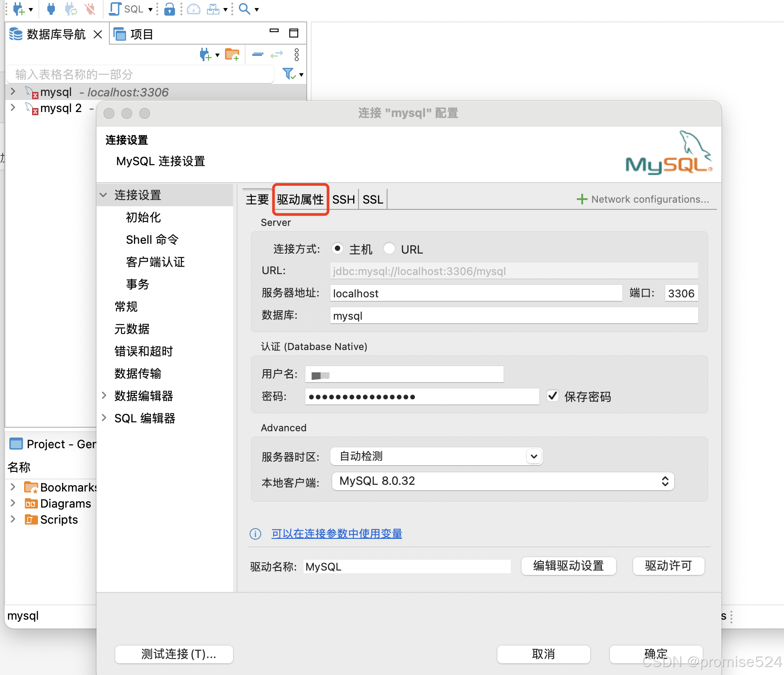
Task: Click the 驱动许可 button
Action: pyautogui.click(x=668, y=566)
